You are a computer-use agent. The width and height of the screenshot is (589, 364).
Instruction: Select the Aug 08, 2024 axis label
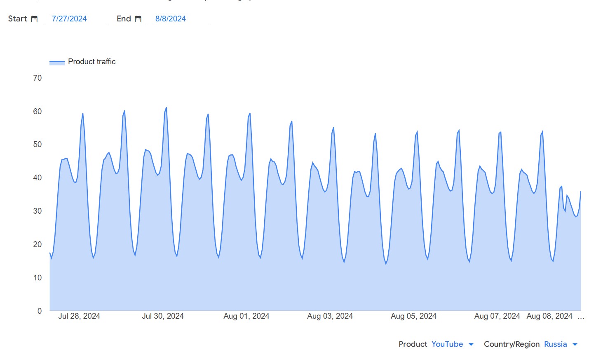tap(549, 316)
